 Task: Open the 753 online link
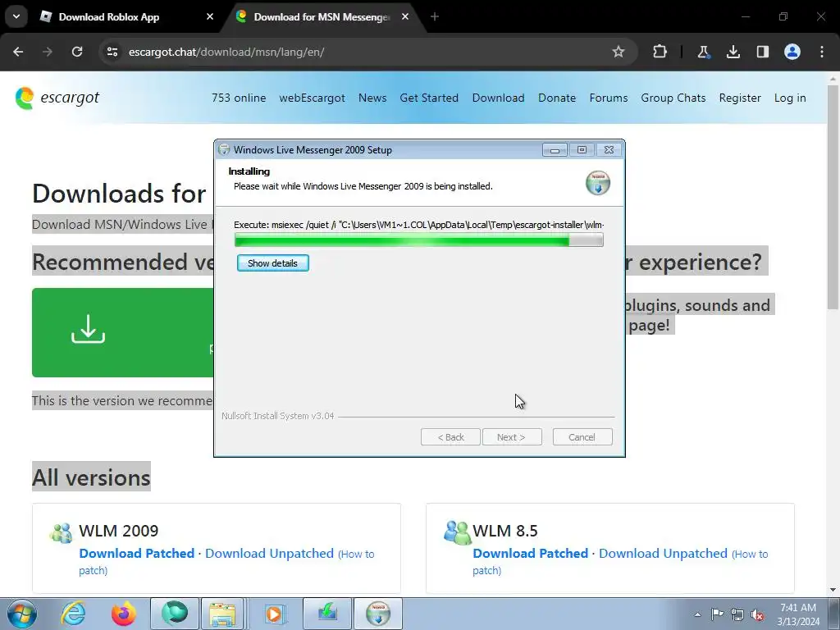tap(239, 98)
